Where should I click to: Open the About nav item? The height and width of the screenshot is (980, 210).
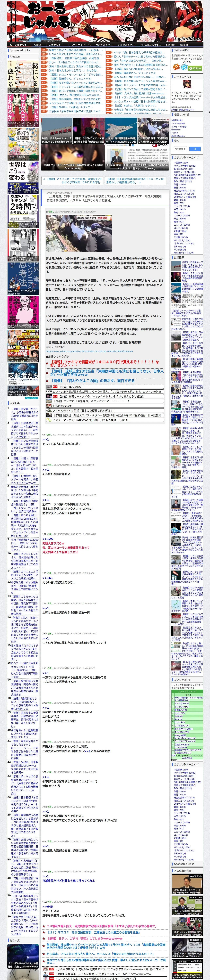[x=37, y=45]
